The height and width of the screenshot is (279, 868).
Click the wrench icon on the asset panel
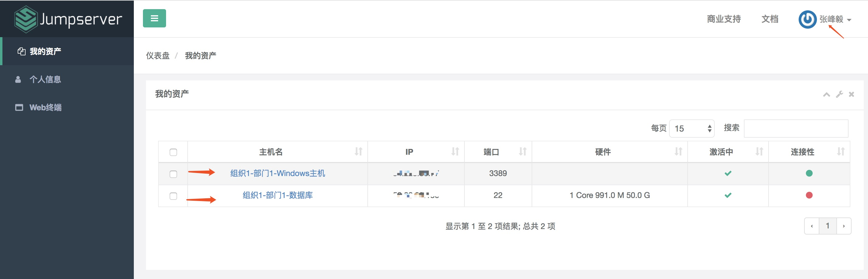tap(839, 94)
